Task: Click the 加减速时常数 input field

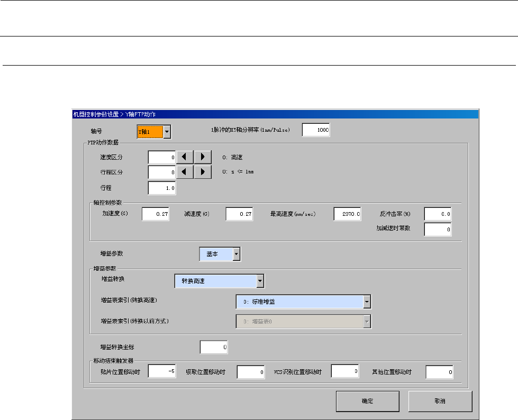Action: coord(438,229)
